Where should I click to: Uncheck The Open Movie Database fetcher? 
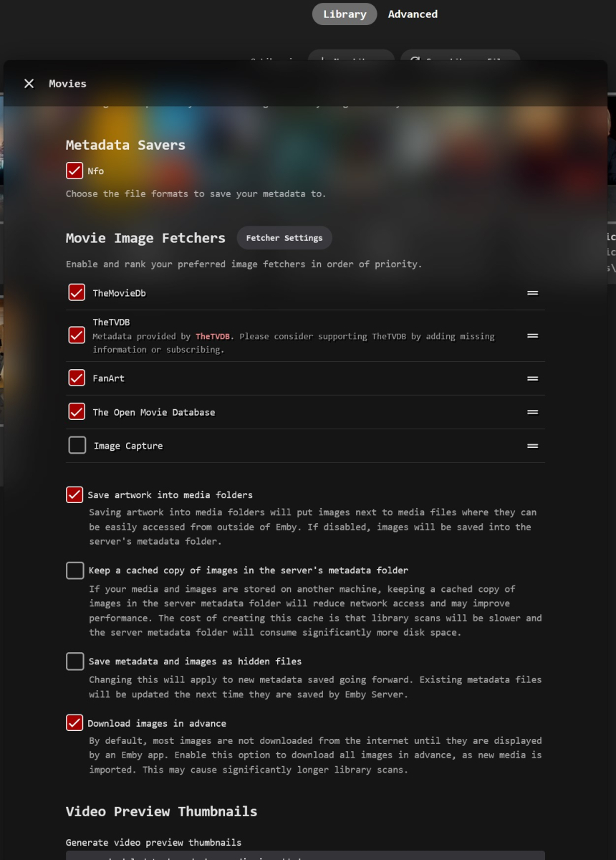click(77, 411)
